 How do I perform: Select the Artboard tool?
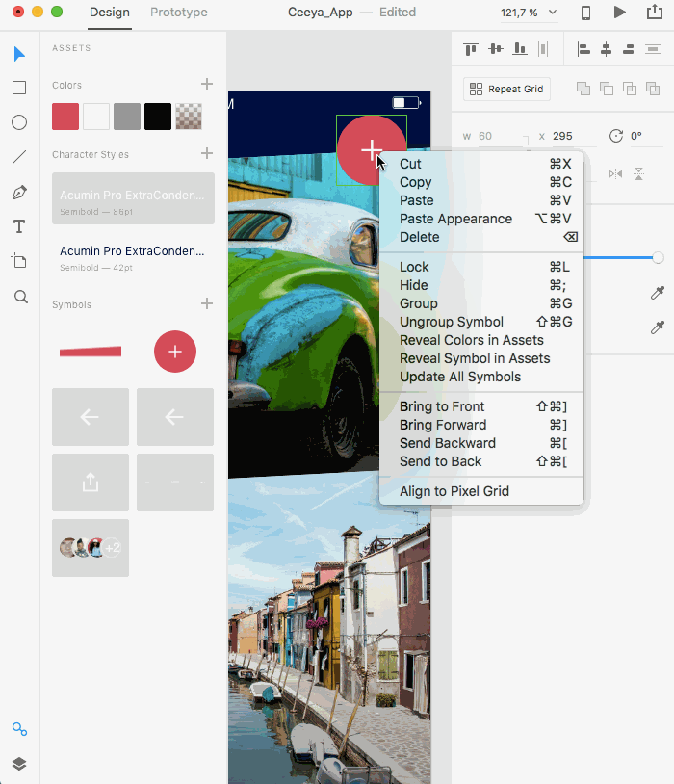[19, 260]
